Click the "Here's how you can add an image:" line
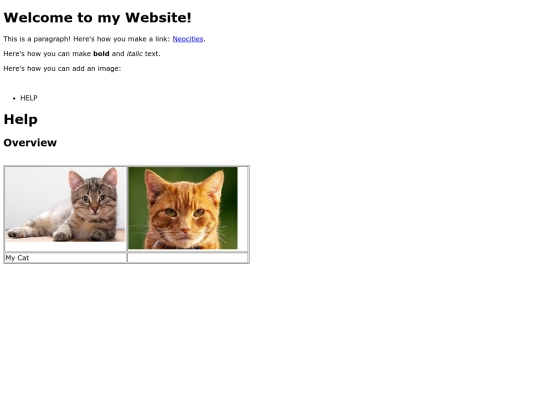This screenshot has height=405, width=540. coord(62,69)
